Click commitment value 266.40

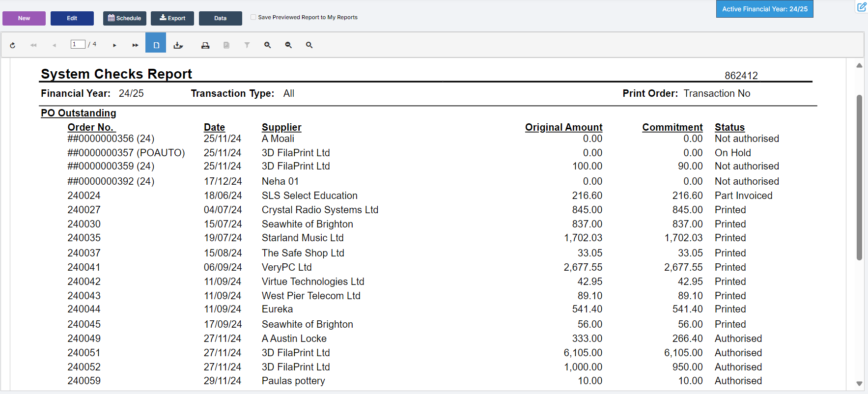pos(688,338)
